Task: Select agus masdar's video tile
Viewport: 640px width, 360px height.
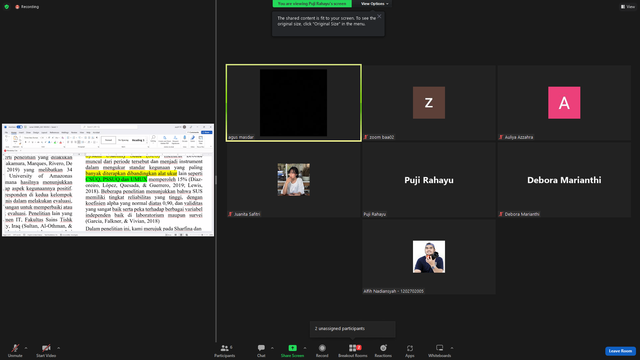Action: tap(293, 103)
